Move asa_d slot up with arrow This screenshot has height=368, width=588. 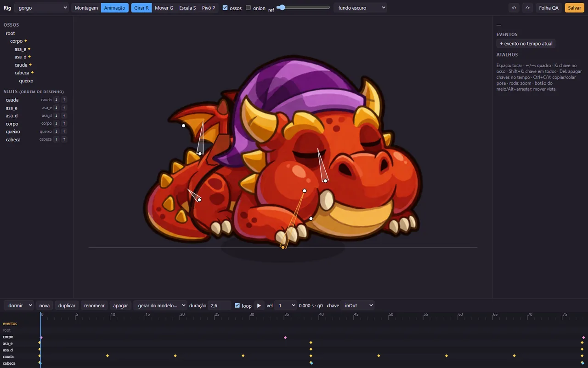pos(64,115)
